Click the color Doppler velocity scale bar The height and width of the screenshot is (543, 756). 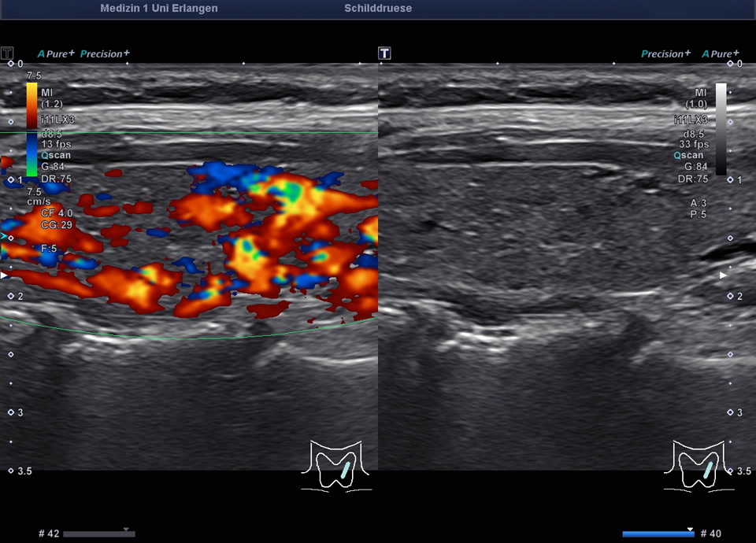(31, 127)
